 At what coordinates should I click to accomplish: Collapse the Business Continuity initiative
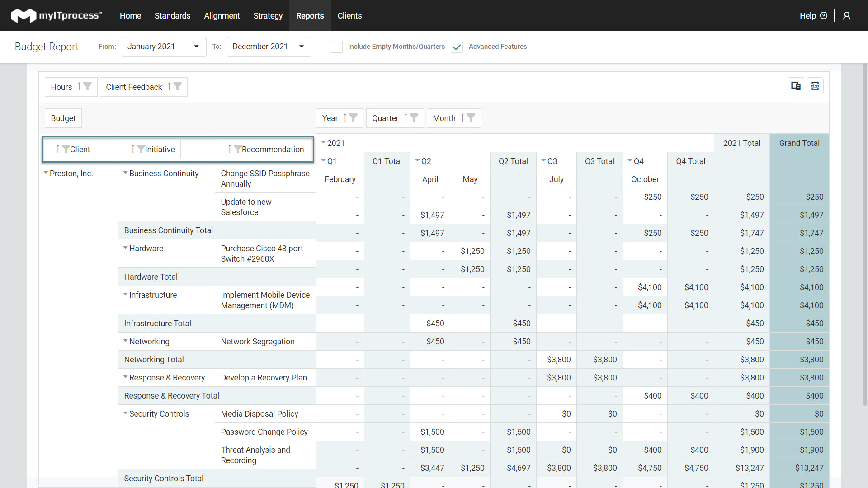tap(125, 173)
